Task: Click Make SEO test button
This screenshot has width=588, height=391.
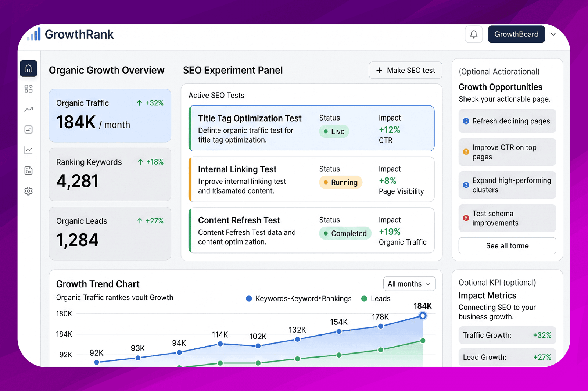Action: point(405,70)
